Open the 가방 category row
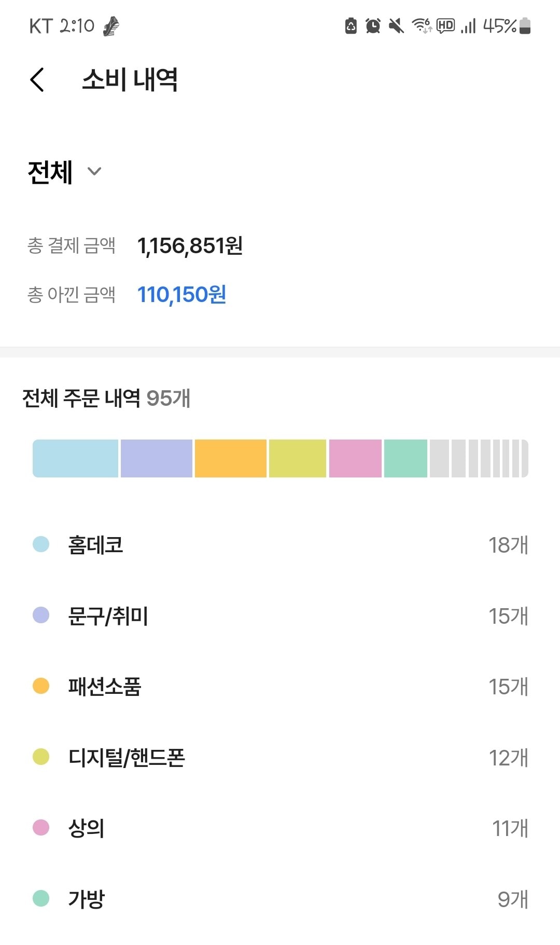 click(x=280, y=899)
